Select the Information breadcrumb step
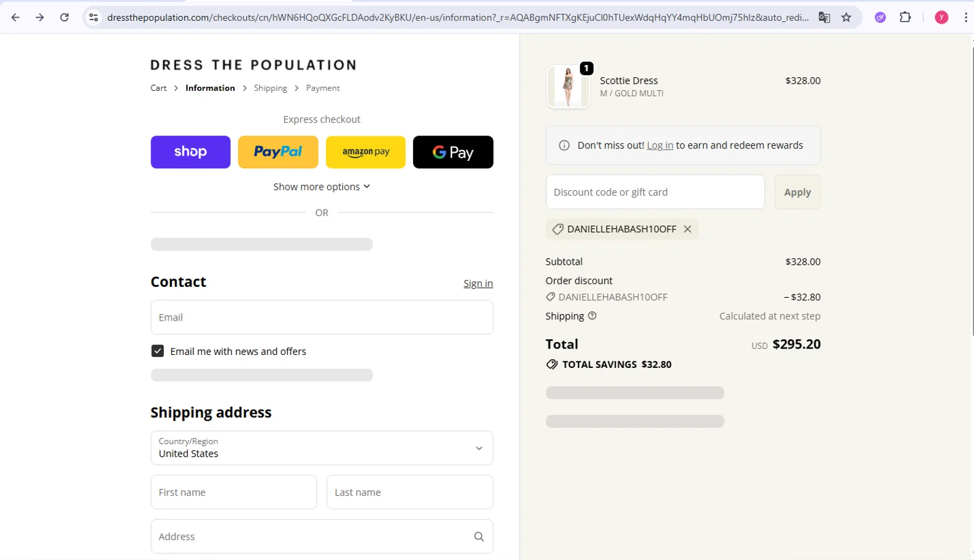 [210, 88]
